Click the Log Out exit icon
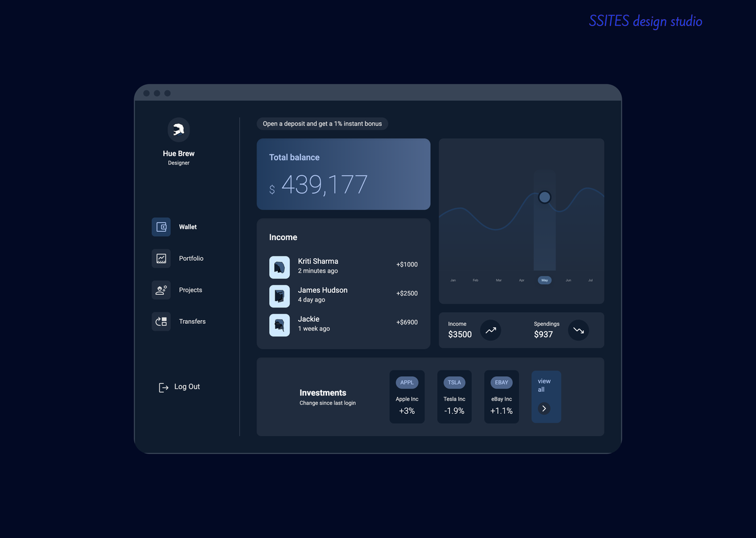 163,387
